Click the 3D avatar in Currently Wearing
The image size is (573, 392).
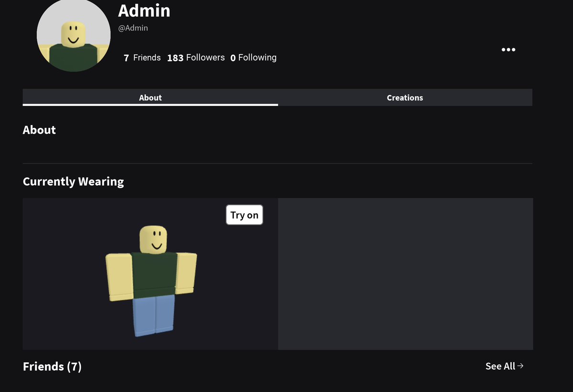click(x=151, y=280)
